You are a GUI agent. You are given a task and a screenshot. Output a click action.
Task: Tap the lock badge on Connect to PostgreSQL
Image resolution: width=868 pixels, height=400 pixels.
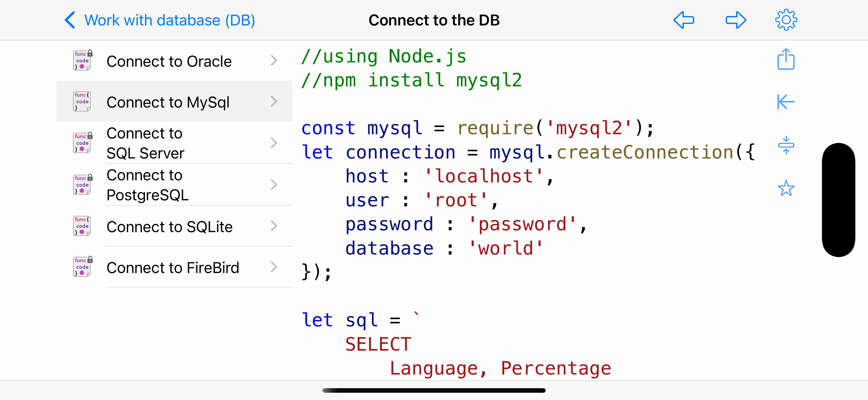(x=90, y=178)
